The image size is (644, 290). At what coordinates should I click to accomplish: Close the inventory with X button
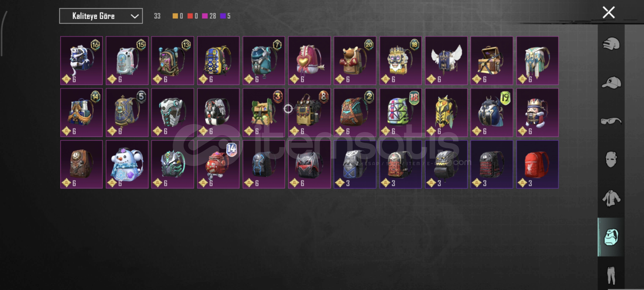point(609,12)
